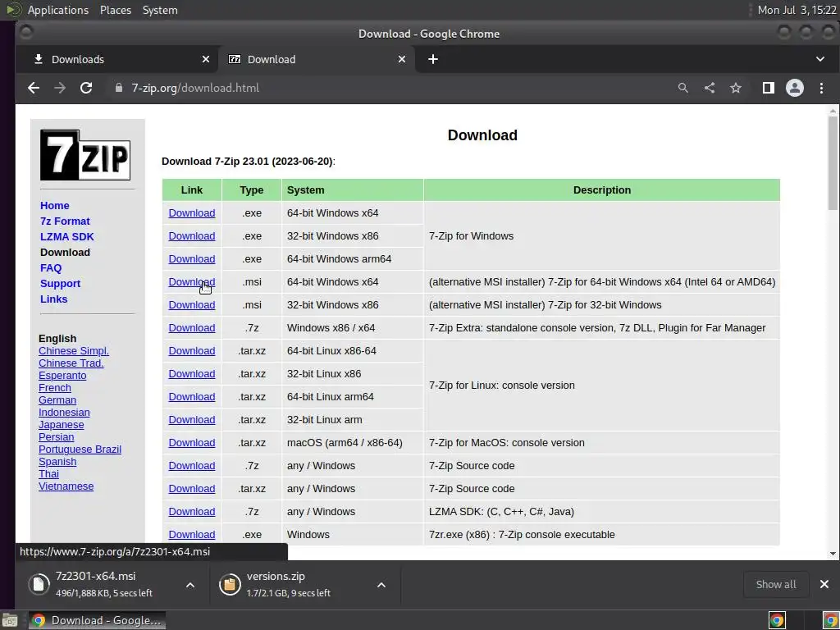Download .tar.xz for 64-bit Linux x86-64
The height and width of the screenshot is (630, 840).
point(192,351)
